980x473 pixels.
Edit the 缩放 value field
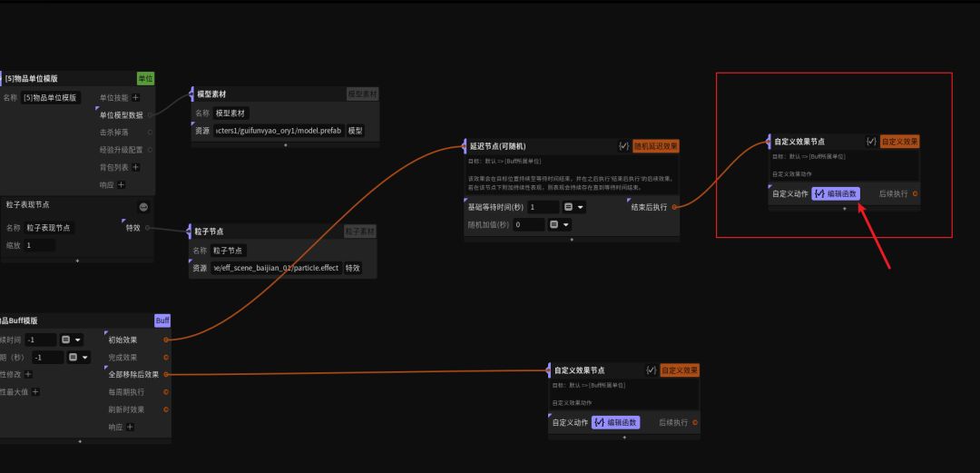39,245
